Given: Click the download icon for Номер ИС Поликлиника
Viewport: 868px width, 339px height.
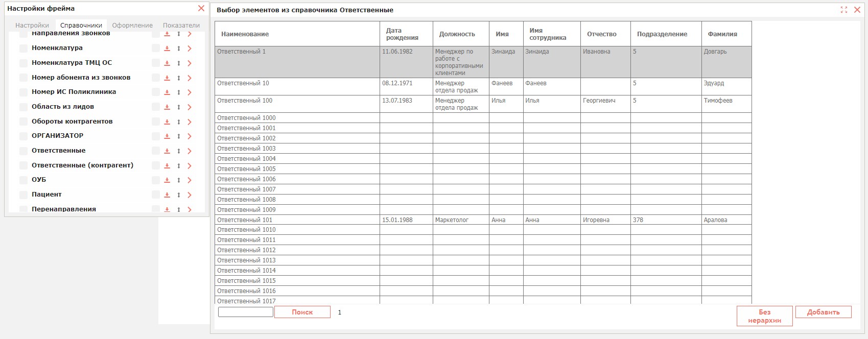Looking at the screenshot, I should pos(167,92).
